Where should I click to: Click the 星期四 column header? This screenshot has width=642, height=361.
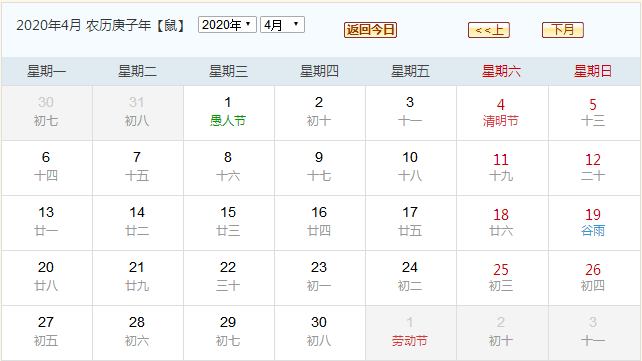tap(319, 71)
